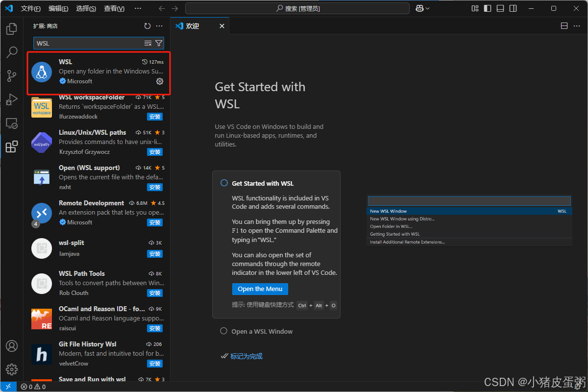Click the Open the Menu button
The height and width of the screenshot is (392, 588).
(260, 289)
